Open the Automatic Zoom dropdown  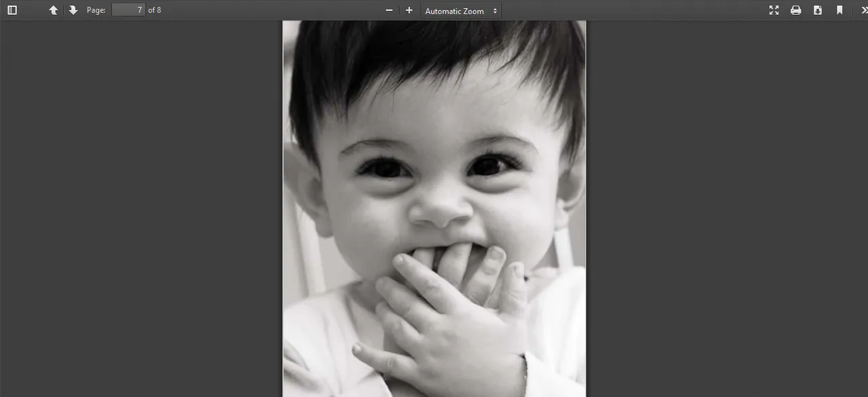pyautogui.click(x=461, y=11)
